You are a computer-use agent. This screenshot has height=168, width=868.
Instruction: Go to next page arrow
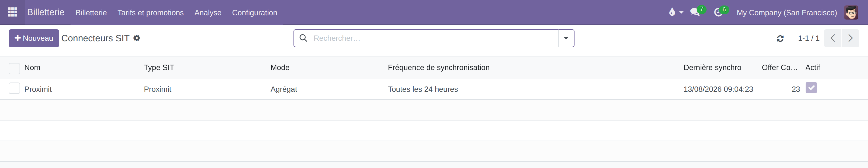click(x=850, y=38)
